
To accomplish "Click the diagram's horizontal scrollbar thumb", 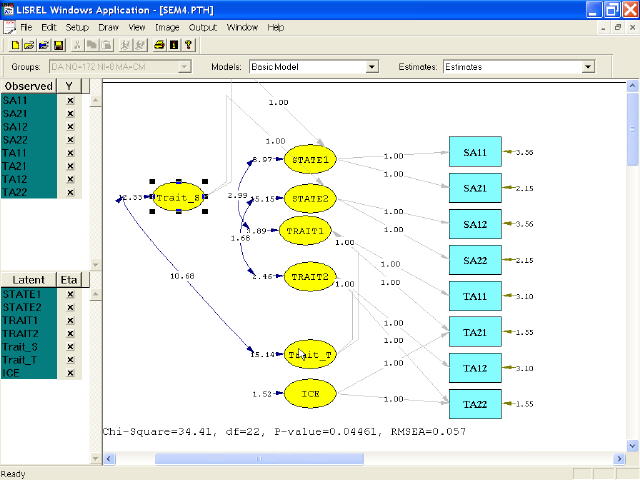I will click(258, 458).
